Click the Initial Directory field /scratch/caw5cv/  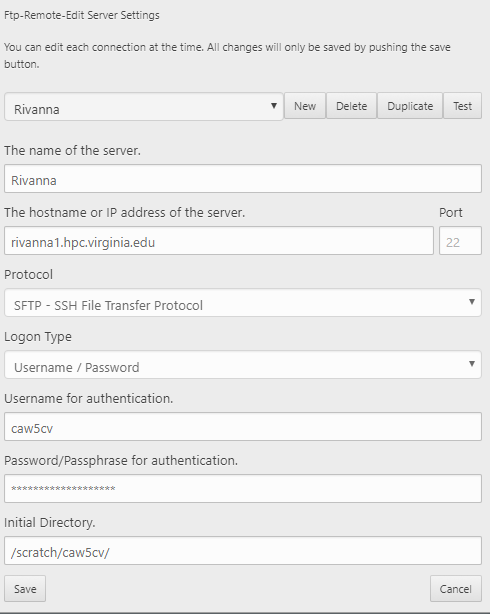click(243, 551)
